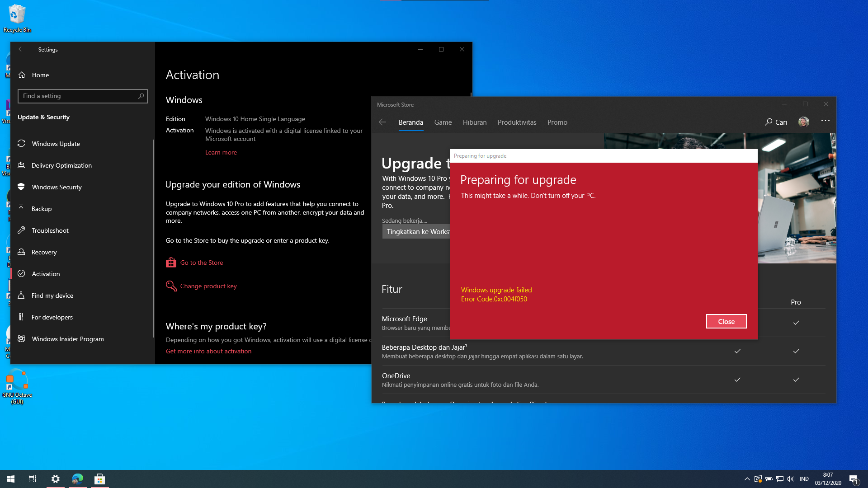Click Windows 10 Home Single Language edition text
Image resolution: width=868 pixels, height=488 pixels.
pyautogui.click(x=255, y=119)
